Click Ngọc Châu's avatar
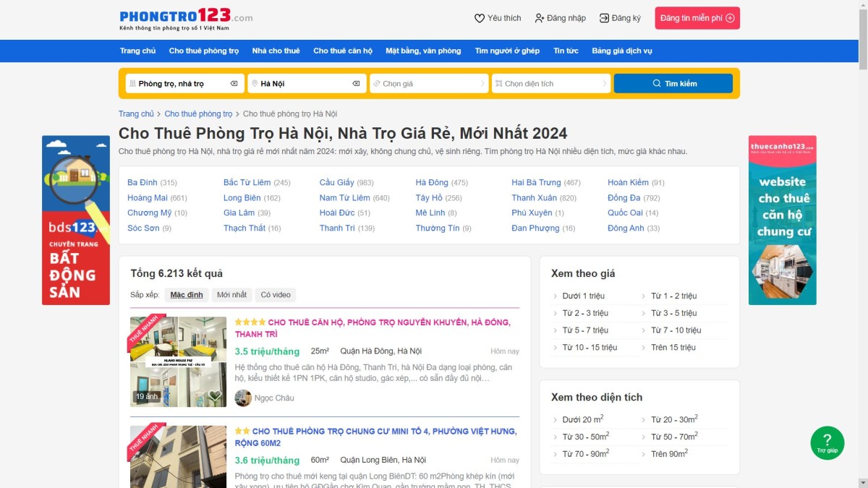 [243, 398]
